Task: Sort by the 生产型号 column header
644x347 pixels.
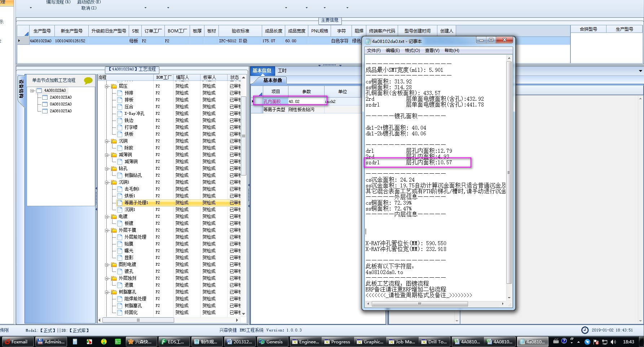Action: pyautogui.click(x=42, y=31)
